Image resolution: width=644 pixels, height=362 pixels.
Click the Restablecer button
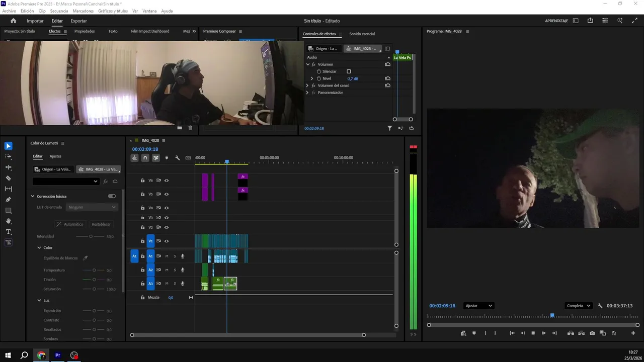click(x=101, y=224)
